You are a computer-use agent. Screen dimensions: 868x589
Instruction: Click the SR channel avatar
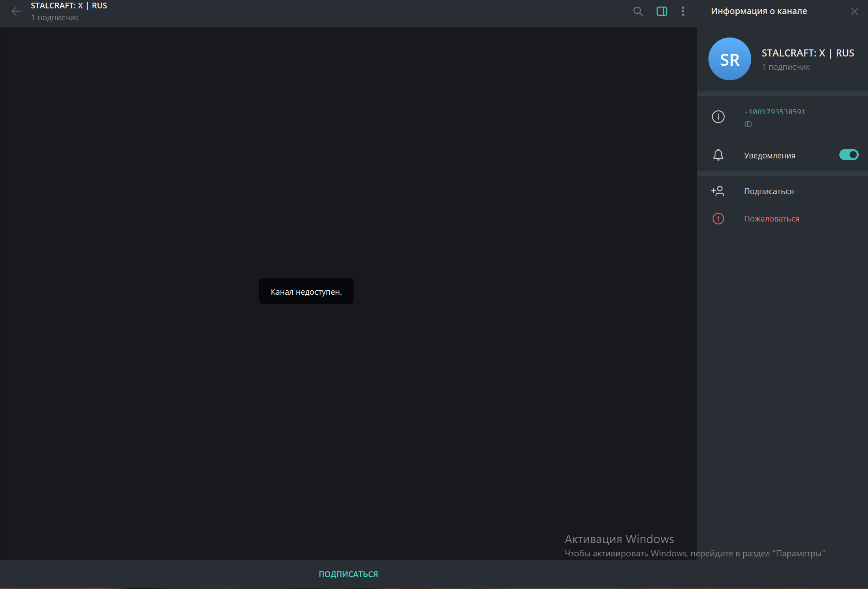pos(730,59)
